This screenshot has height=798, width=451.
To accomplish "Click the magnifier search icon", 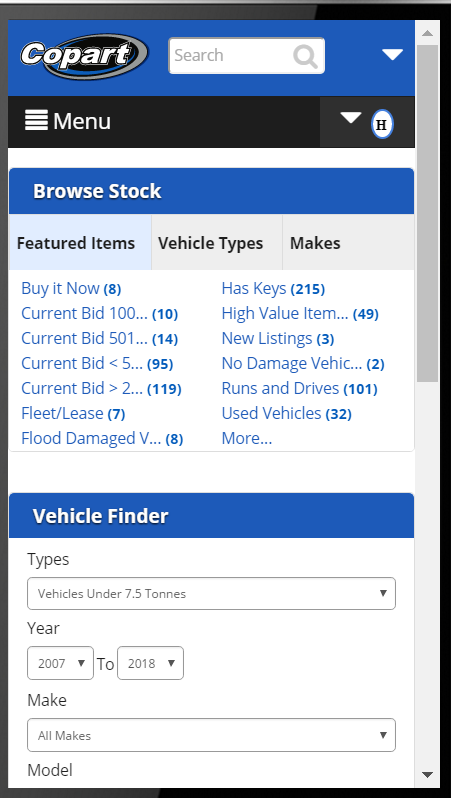I will (305, 56).
